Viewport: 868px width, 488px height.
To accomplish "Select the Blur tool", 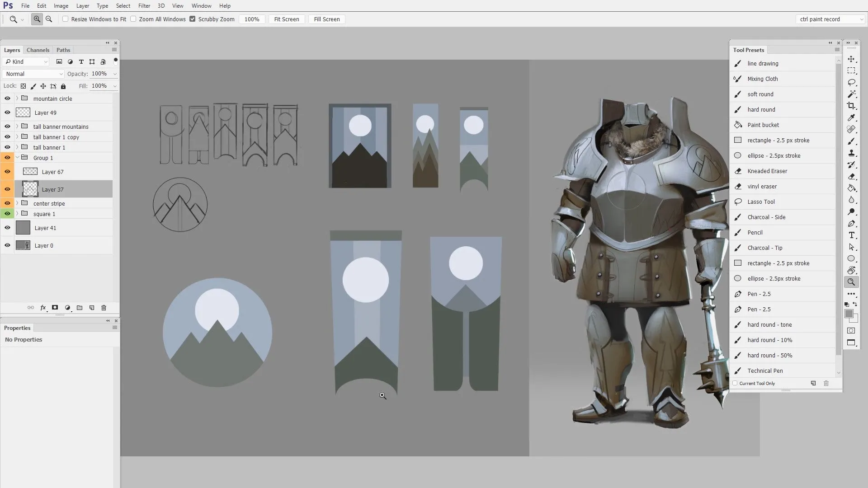I will pos(851,200).
